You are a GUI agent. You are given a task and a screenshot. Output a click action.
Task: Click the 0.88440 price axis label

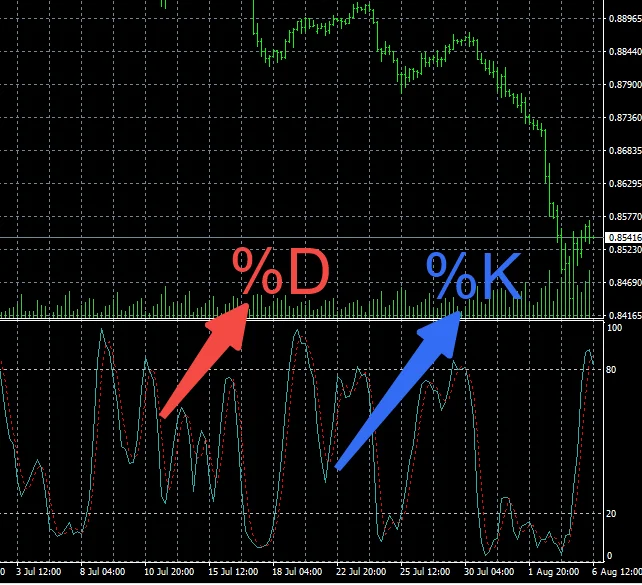coord(625,52)
